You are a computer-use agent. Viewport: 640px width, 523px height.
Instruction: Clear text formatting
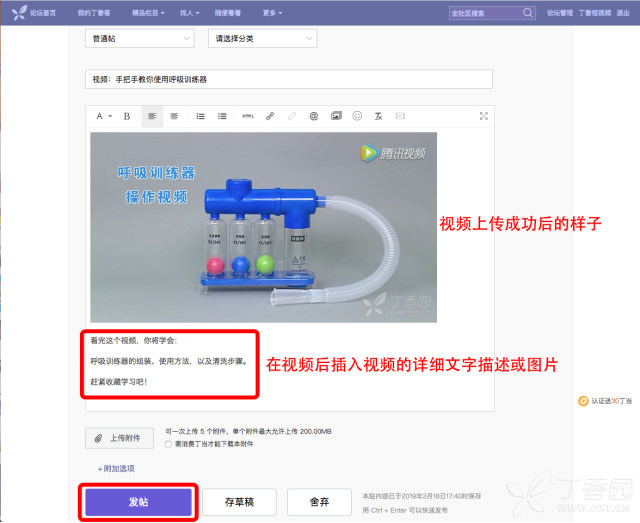(378, 116)
